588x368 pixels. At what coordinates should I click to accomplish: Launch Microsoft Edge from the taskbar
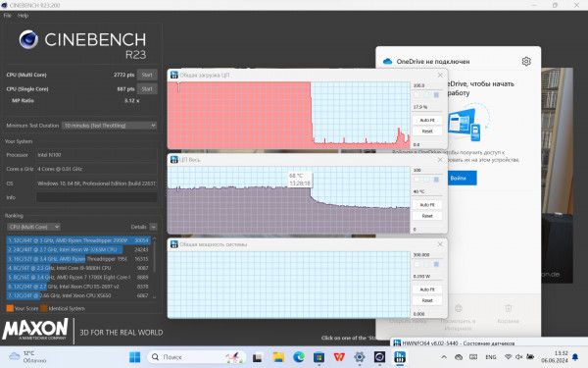(299, 357)
